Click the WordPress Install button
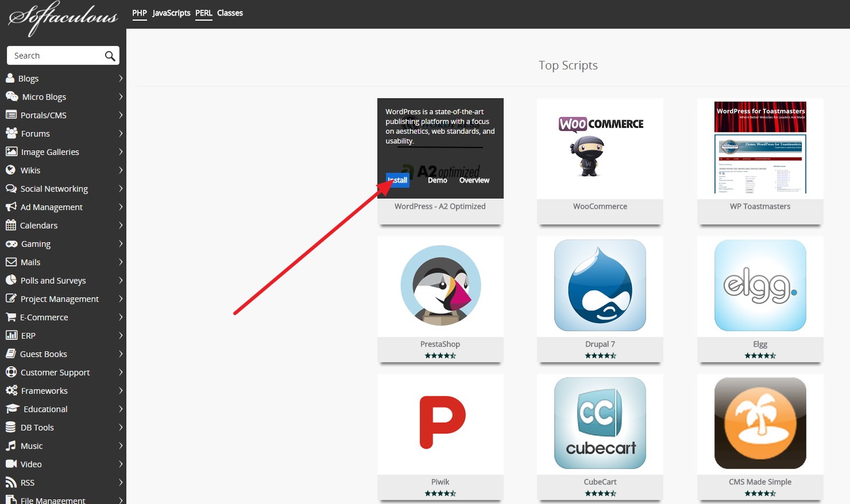 397,180
